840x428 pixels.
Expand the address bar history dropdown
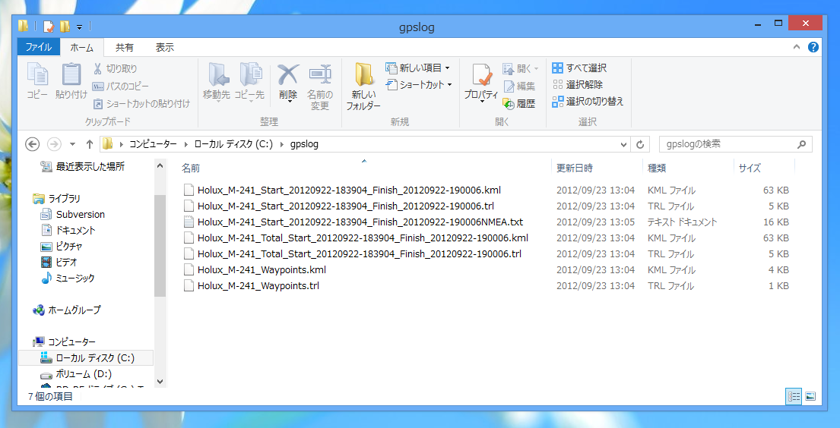[x=624, y=144]
